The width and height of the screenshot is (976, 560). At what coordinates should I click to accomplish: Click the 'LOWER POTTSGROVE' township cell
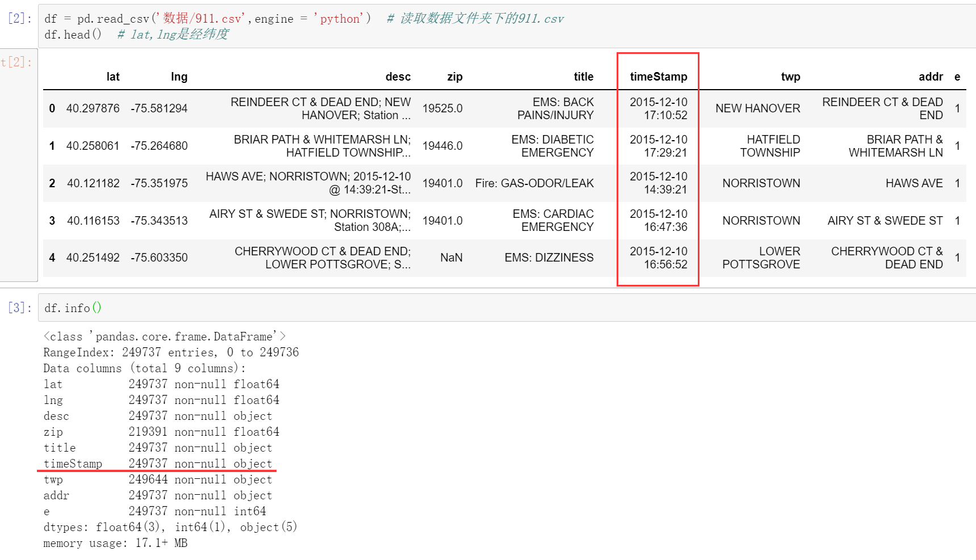click(761, 258)
